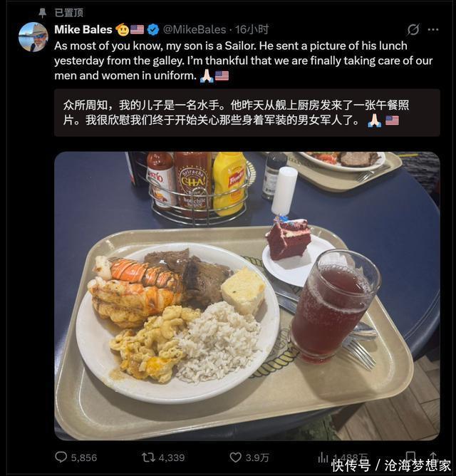Open the view count bar chart icon
This screenshot has height=476, width=456.
pyautogui.click(x=323, y=457)
